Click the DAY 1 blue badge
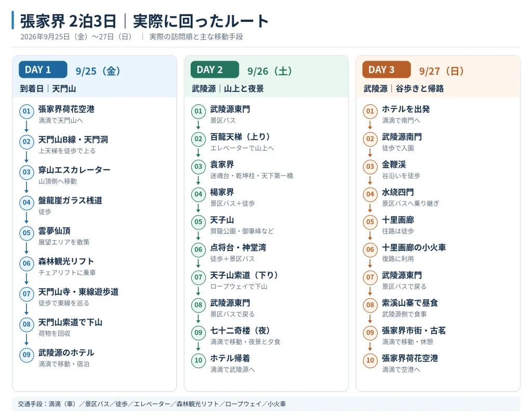532x418 pixels. (x=43, y=70)
